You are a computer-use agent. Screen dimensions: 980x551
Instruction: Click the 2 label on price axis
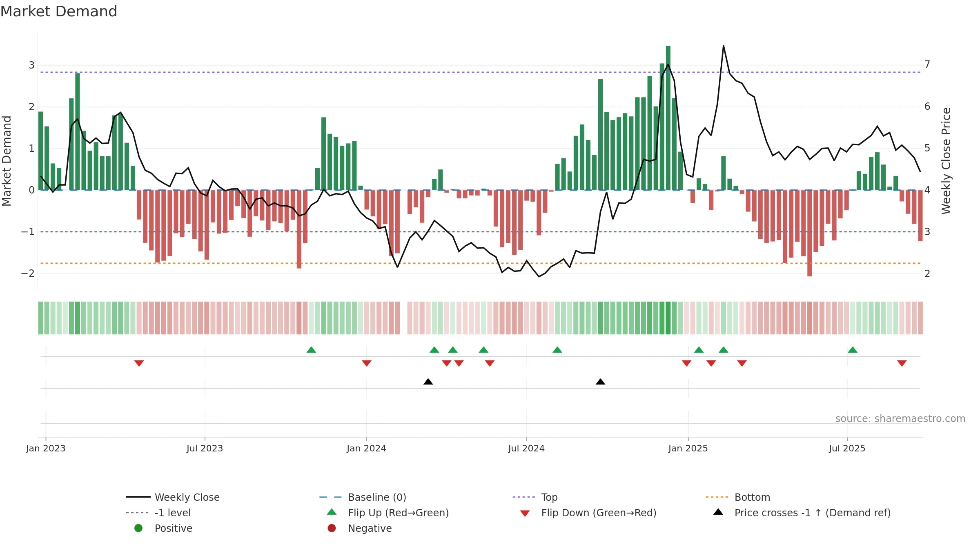927,274
